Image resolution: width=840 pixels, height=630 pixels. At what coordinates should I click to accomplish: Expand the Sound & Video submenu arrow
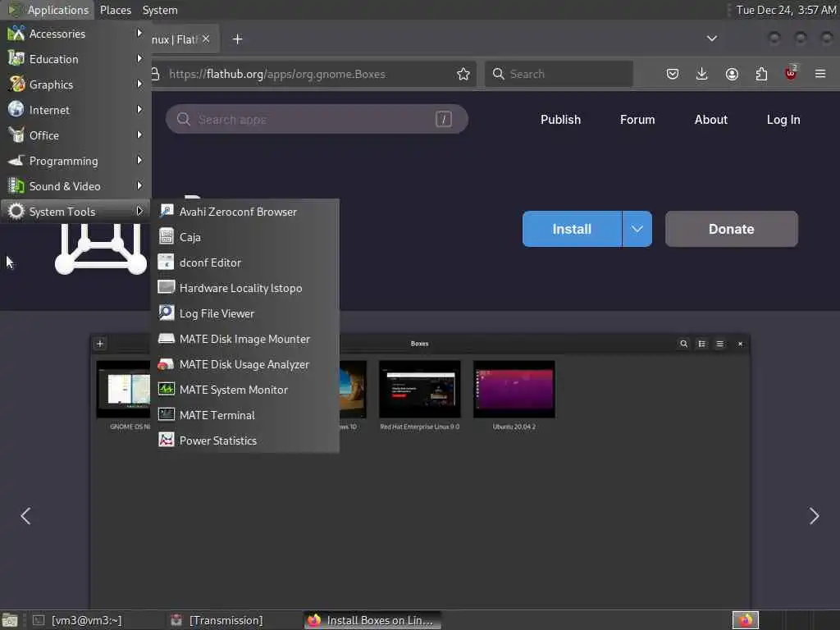pos(139,186)
